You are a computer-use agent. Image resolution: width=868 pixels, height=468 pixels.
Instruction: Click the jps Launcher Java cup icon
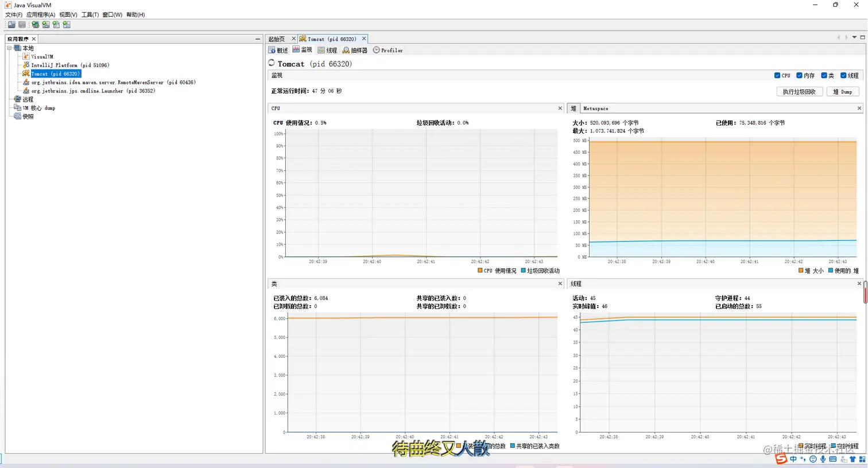coord(26,91)
